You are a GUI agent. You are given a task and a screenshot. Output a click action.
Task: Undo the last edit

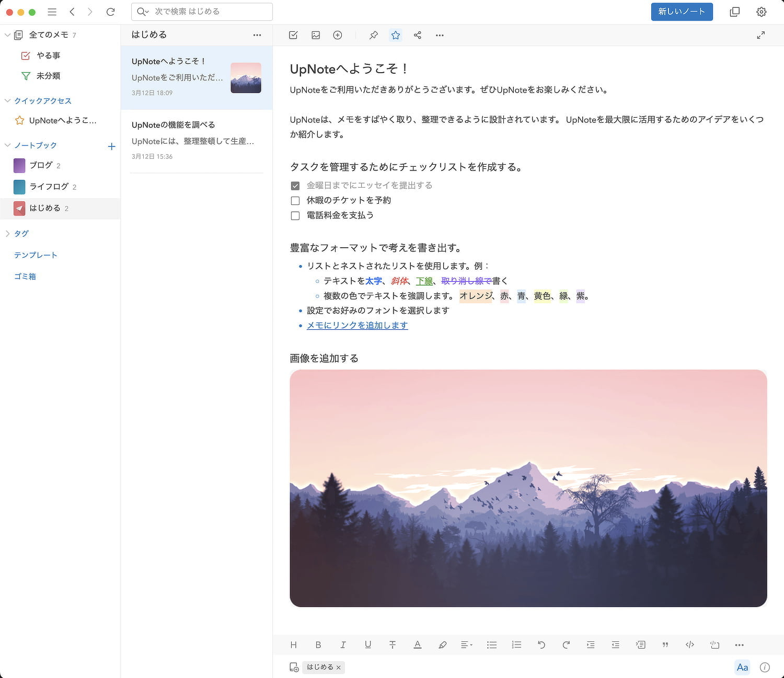pyautogui.click(x=541, y=645)
